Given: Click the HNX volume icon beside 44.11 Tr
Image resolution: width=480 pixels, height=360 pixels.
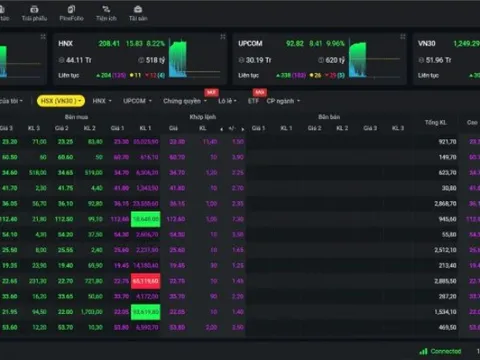Looking at the screenshot, I should (x=61, y=60).
